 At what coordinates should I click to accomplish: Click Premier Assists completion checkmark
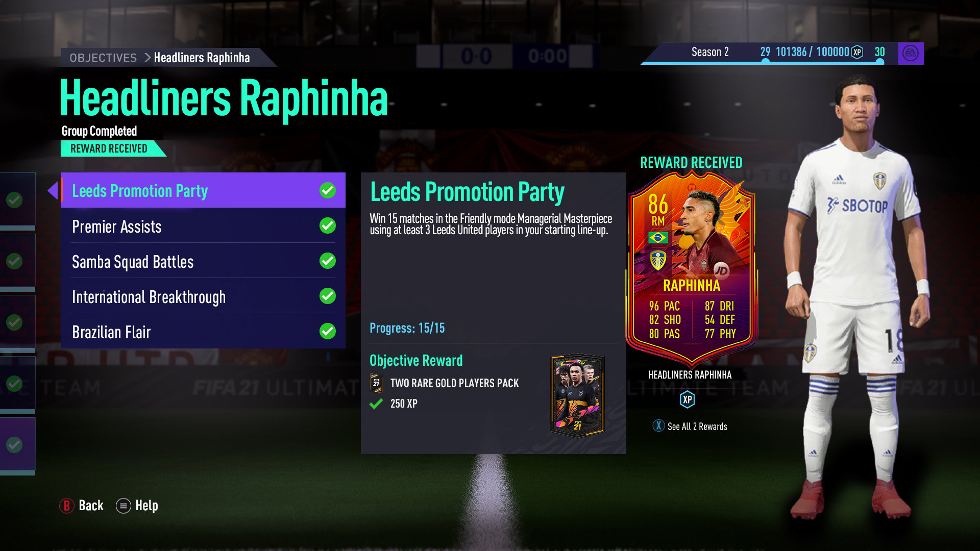[x=328, y=226]
